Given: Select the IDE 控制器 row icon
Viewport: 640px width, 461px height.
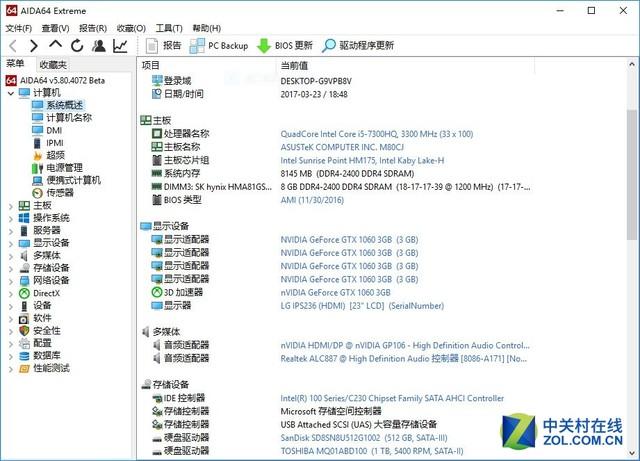Looking at the screenshot, I should pyautogui.click(x=157, y=398).
